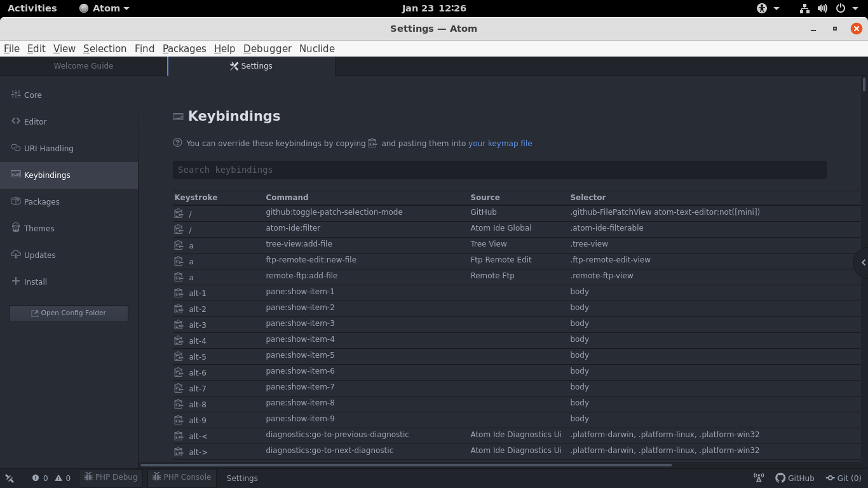The image size is (868, 488).
Task: Copy the alt-2 keybinding clipboard icon
Action: click(x=179, y=309)
